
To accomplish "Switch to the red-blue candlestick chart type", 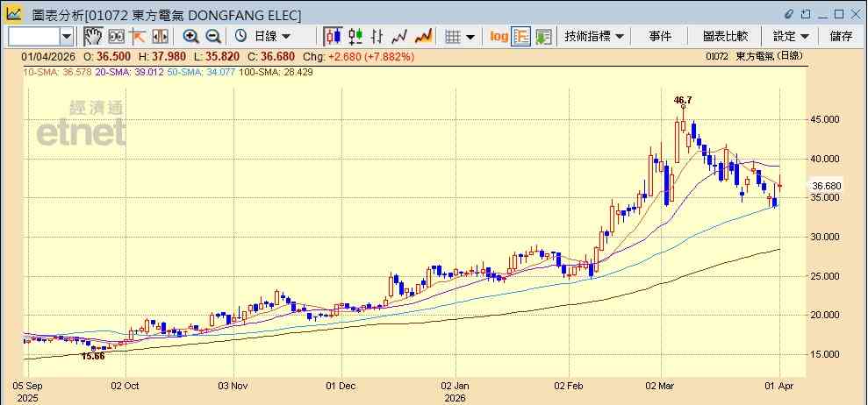I will click(334, 37).
